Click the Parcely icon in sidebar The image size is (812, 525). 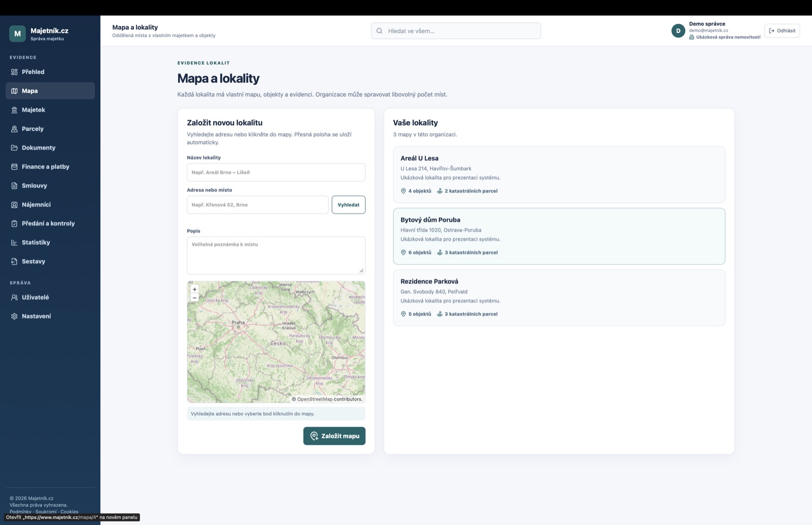[14, 129]
